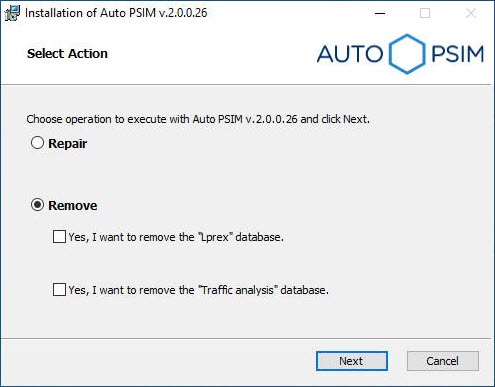
Task: Click the "Traffic analysis" database removal label text
Action: coord(199,290)
